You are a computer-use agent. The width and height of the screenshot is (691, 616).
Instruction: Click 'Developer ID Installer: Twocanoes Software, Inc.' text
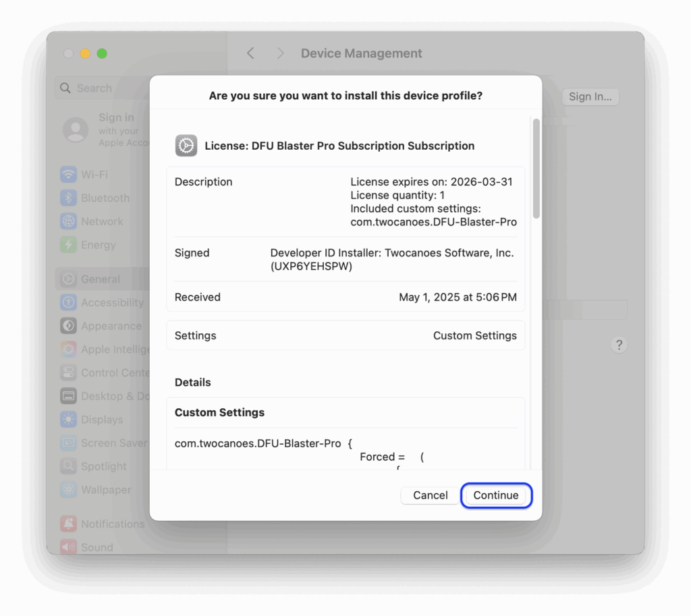pyautogui.click(x=392, y=253)
